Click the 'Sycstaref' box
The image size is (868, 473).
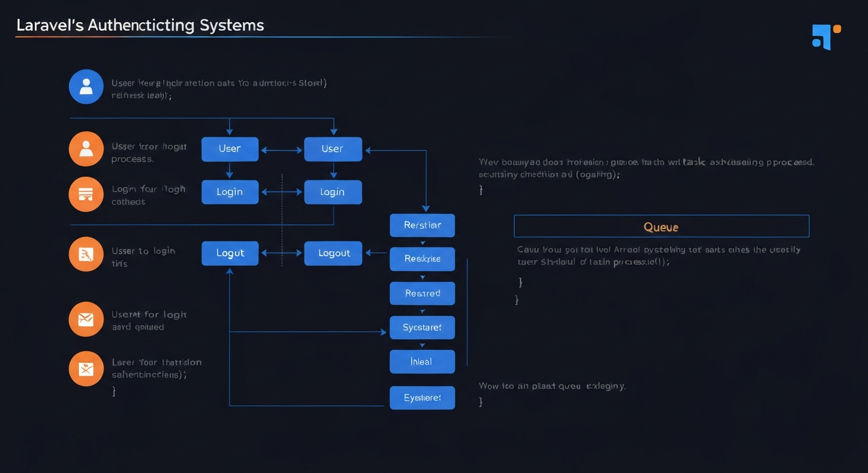422,328
